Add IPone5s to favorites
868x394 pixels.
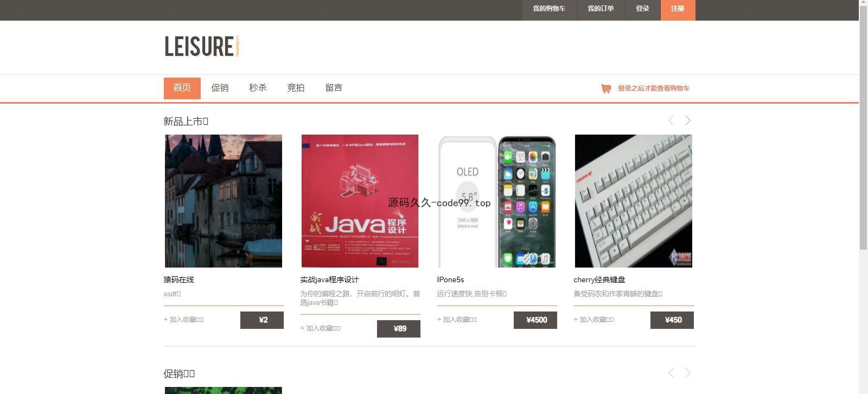point(457,320)
